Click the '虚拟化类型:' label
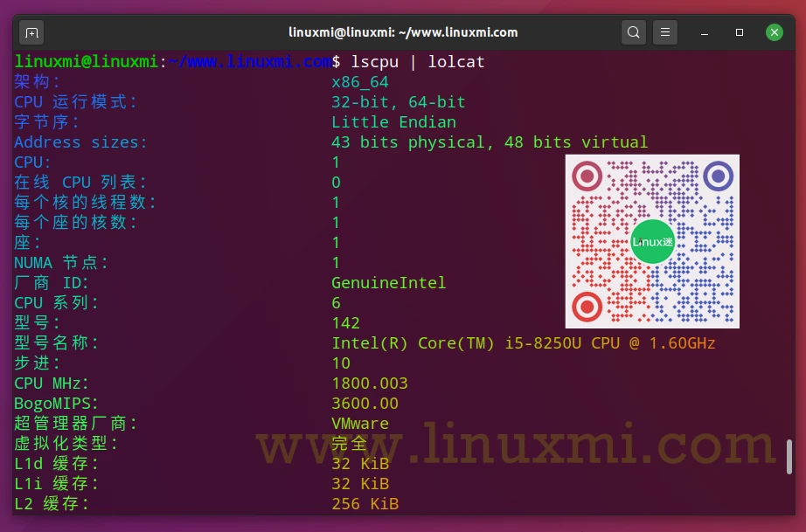 click(66, 444)
